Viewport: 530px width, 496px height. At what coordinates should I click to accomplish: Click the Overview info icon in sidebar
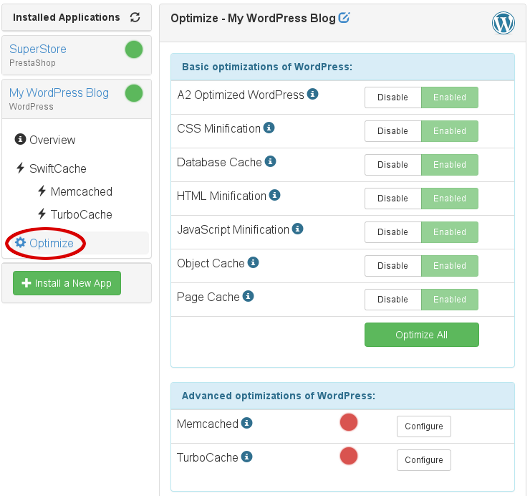point(20,139)
